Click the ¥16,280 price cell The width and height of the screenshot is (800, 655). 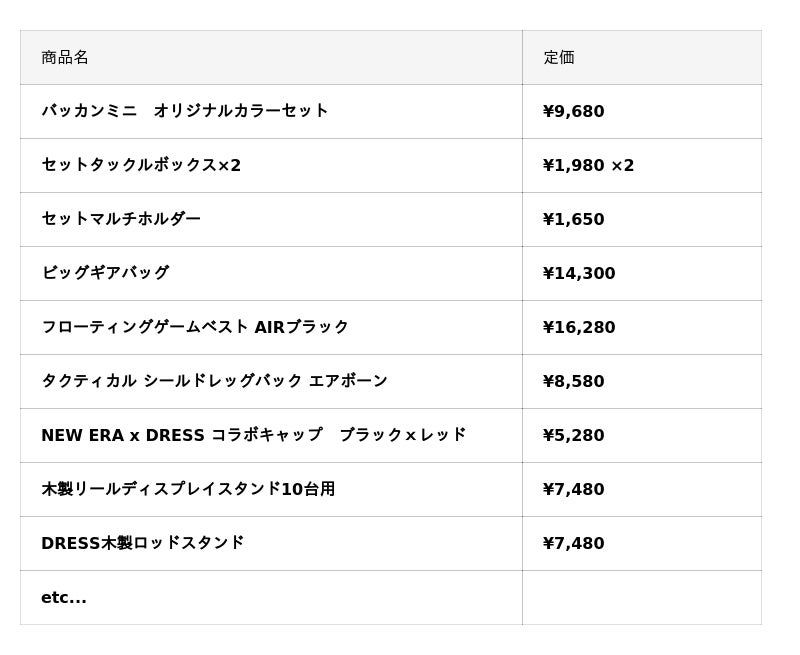coord(579,328)
